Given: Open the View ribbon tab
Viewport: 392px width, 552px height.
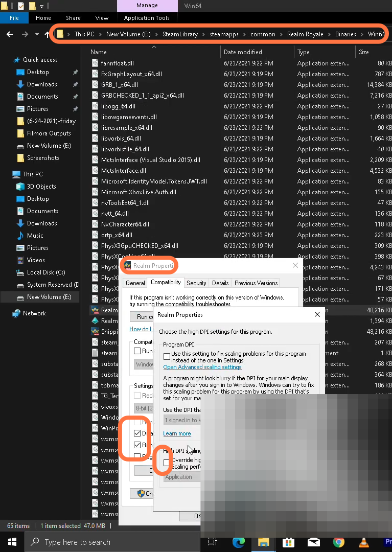Looking at the screenshot, I should [x=102, y=18].
